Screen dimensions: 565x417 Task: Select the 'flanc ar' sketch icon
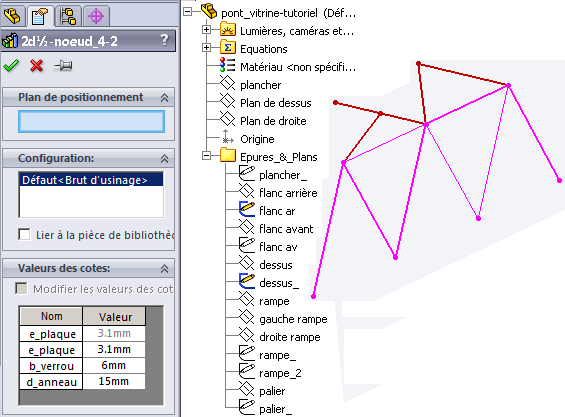(x=247, y=209)
